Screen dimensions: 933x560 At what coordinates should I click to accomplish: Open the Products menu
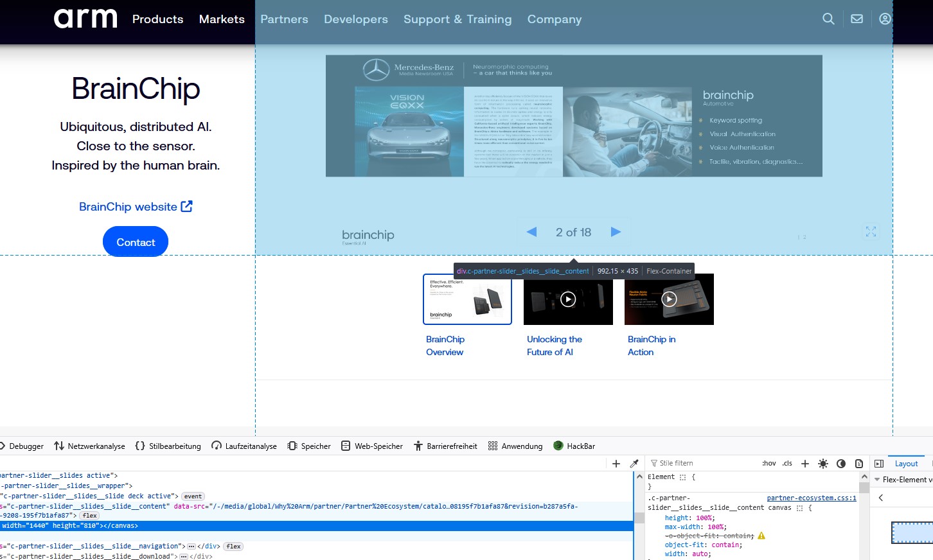157,19
